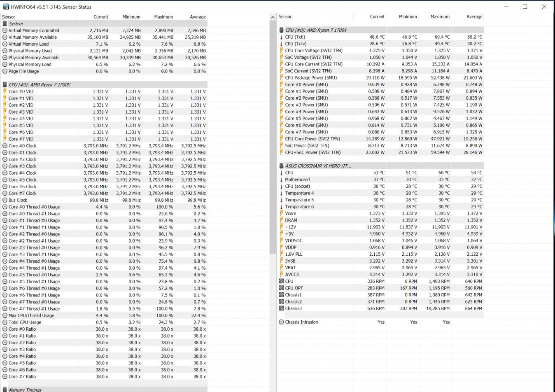Click the thermometer icon beside Temperature 5
Image resolution: width=555 pixels, height=392 pixels.
[x=281, y=200]
